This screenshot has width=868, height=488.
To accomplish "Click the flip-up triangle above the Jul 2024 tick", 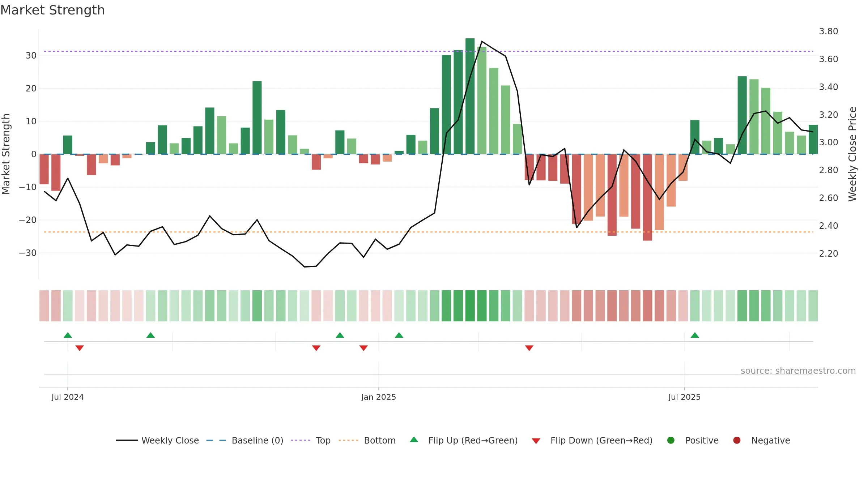I will click(68, 335).
